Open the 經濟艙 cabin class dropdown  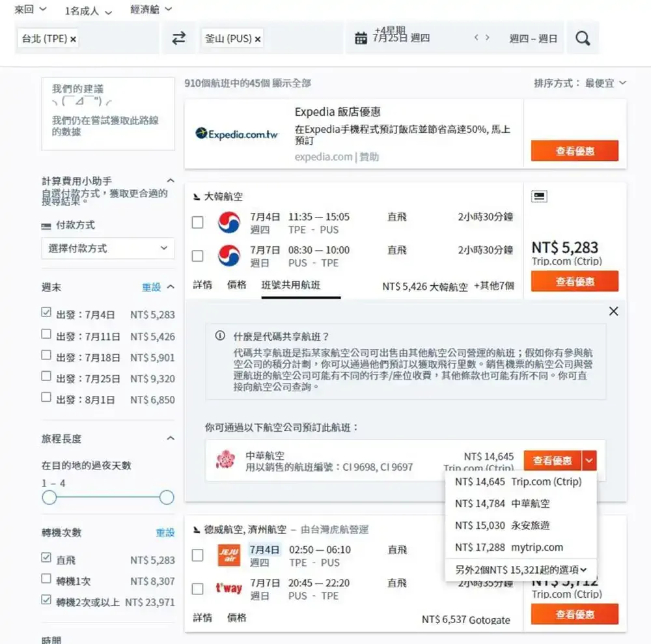151,9
